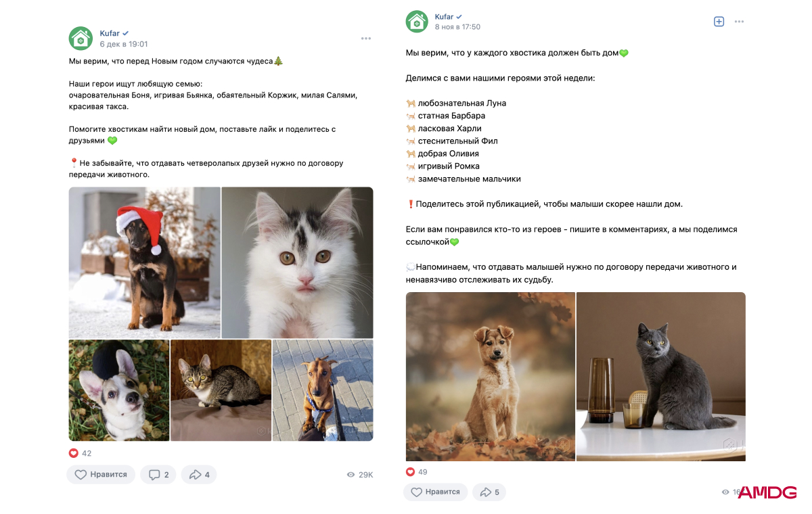Open Kufar profile name link on left post
Image resolution: width=812 pixels, height=514 pixels.
[110, 33]
